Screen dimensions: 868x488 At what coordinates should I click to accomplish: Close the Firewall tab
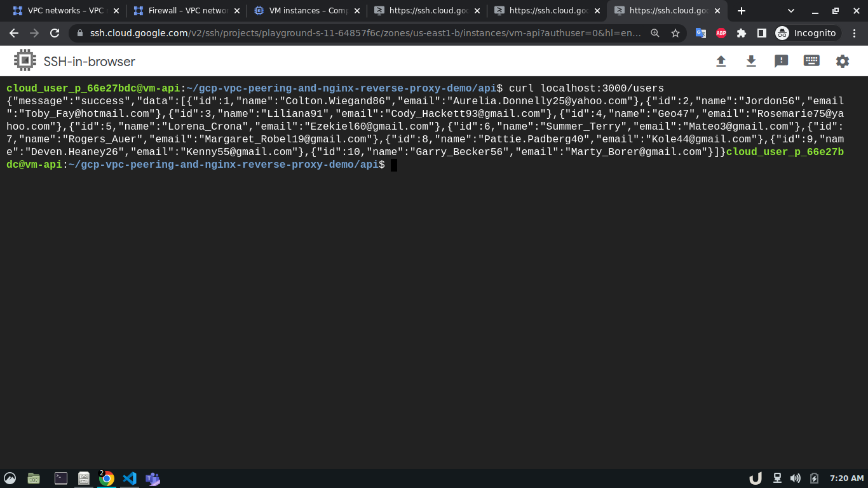click(236, 11)
